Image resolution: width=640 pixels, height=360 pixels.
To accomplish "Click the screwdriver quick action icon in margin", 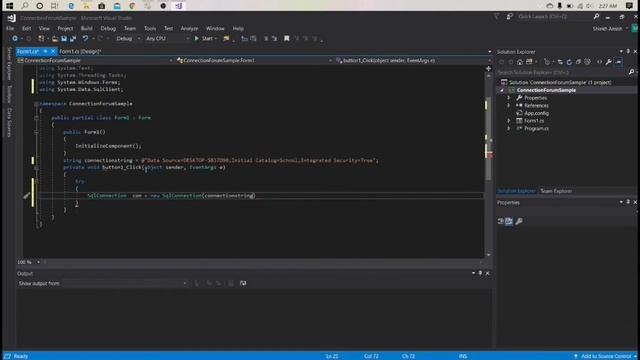I will pos(27,196).
